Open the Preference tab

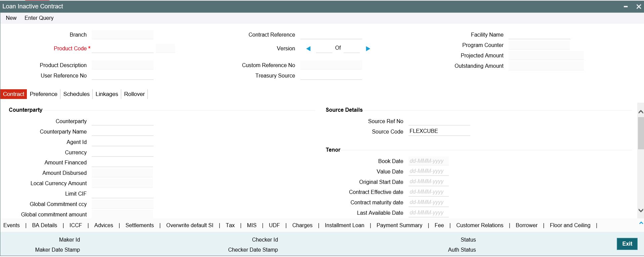pyautogui.click(x=44, y=94)
